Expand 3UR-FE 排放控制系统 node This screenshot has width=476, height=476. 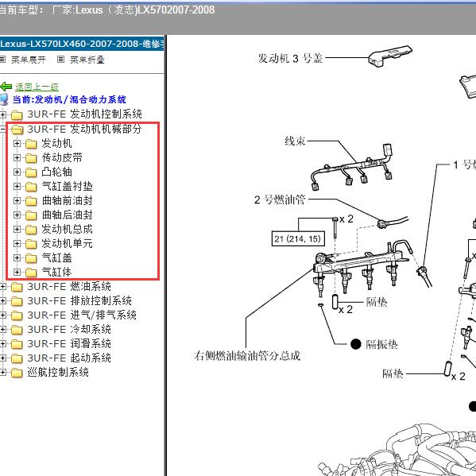[2, 301]
